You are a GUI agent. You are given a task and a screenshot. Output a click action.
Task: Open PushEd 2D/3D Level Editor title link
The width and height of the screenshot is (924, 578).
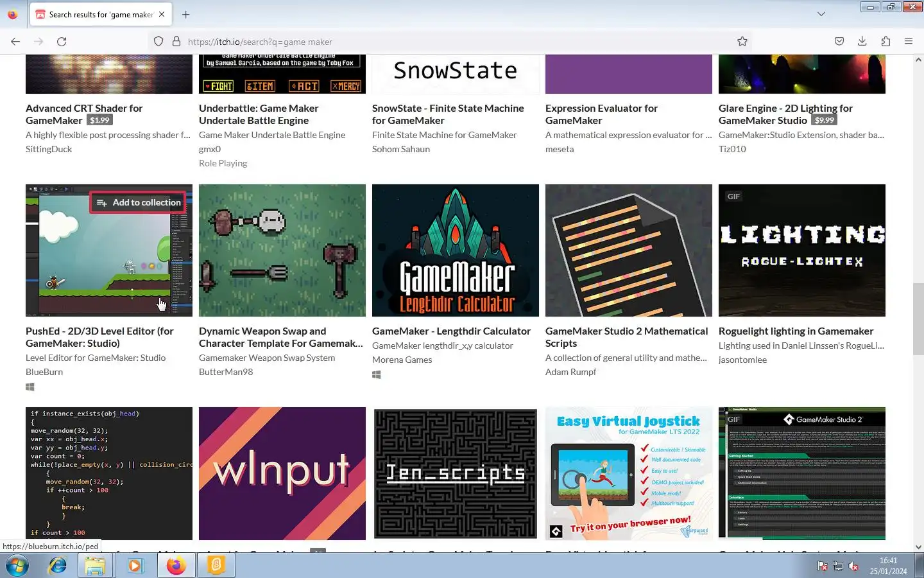point(99,337)
